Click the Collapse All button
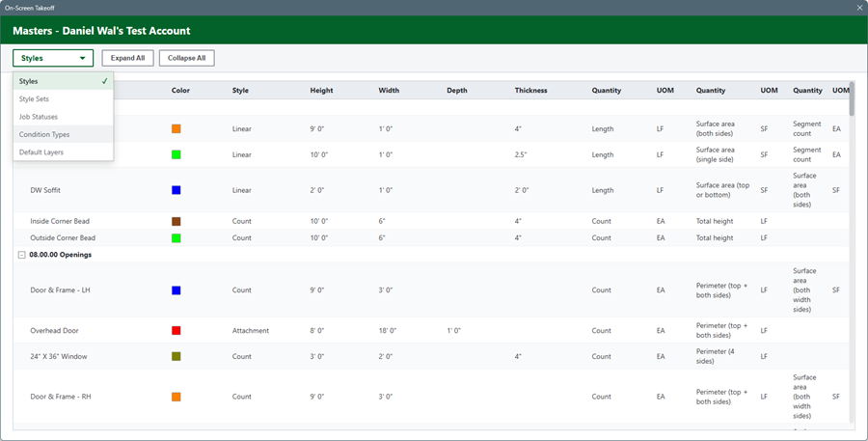The height and width of the screenshot is (441, 868). (x=186, y=58)
